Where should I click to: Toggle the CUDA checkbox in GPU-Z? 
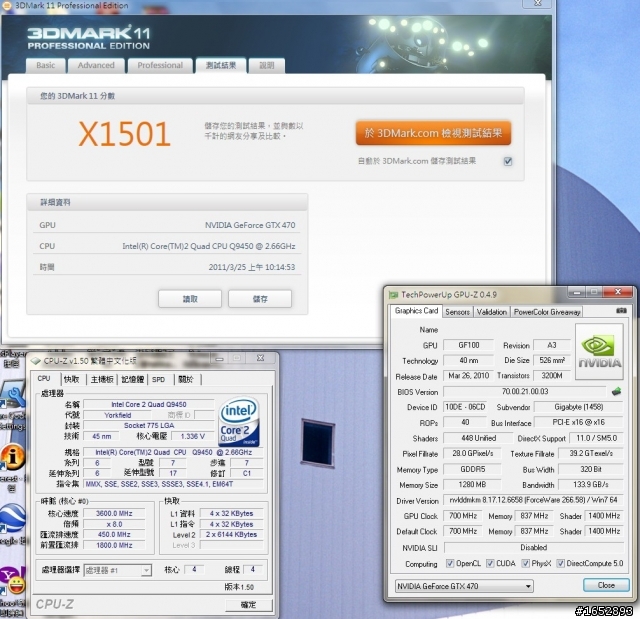click(x=490, y=564)
